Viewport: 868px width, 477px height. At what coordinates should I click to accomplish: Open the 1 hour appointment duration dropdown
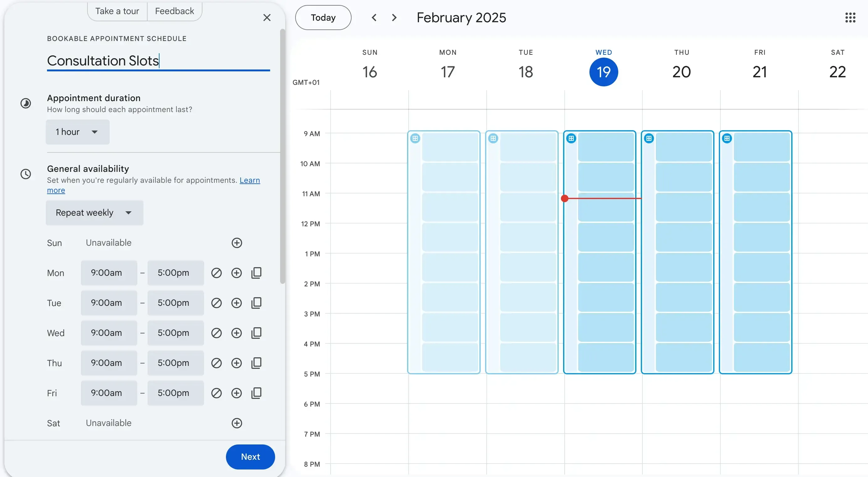(77, 132)
